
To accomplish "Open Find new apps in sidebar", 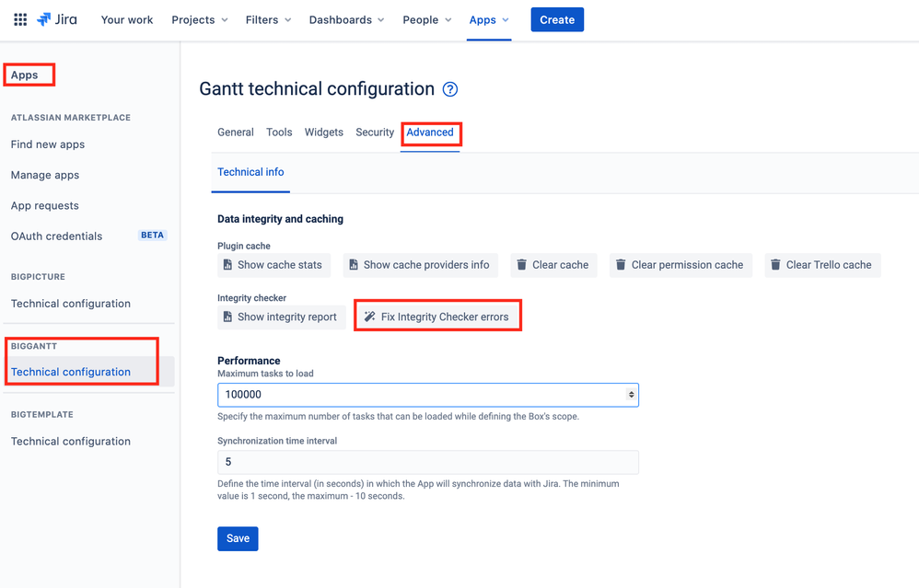I will [x=48, y=144].
